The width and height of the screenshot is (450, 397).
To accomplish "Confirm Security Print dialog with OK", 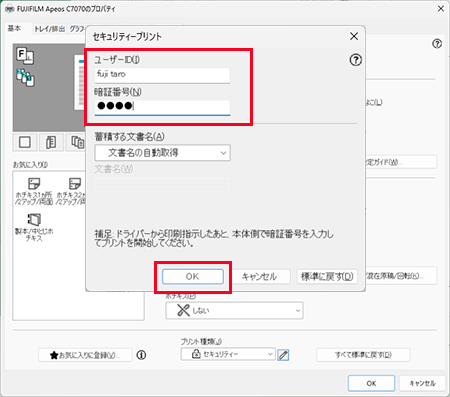I will tap(193, 277).
